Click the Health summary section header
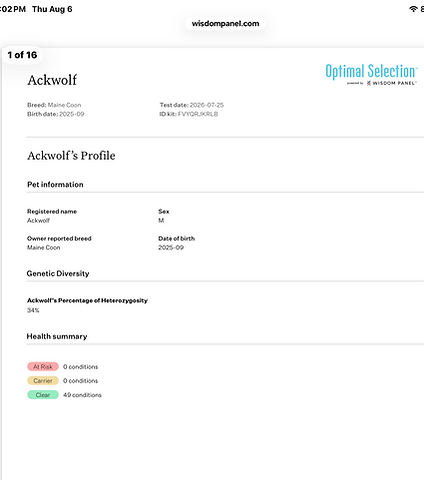This screenshot has width=424, height=480. (57, 336)
